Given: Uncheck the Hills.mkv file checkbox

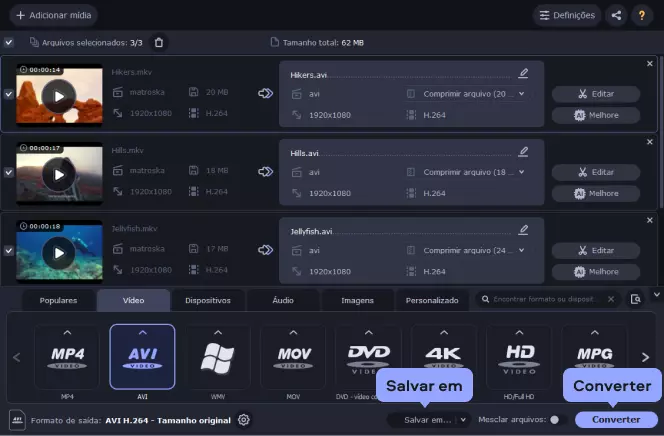Looking at the screenshot, I should [x=8, y=172].
